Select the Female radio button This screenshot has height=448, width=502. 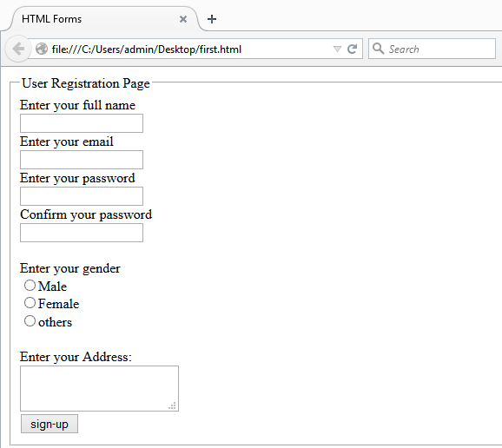pyautogui.click(x=30, y=303)
